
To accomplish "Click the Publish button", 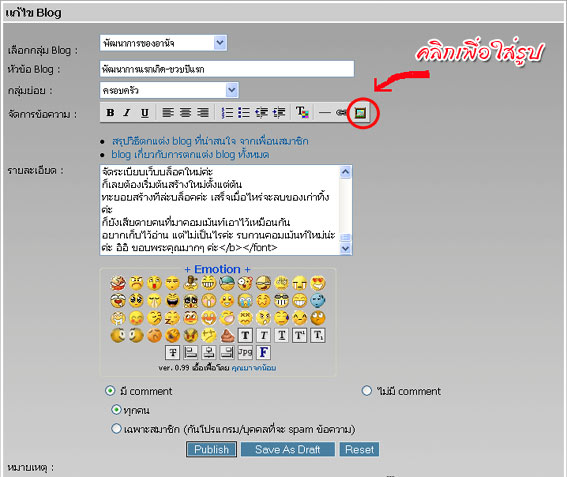I will point(212,449).
